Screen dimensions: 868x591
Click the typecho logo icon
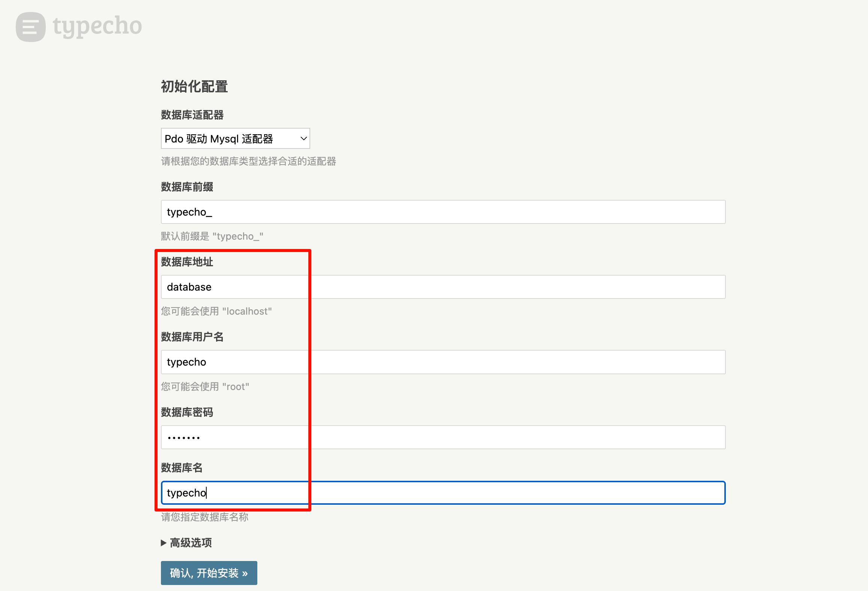pyautogui.click(x=30, y=27)
